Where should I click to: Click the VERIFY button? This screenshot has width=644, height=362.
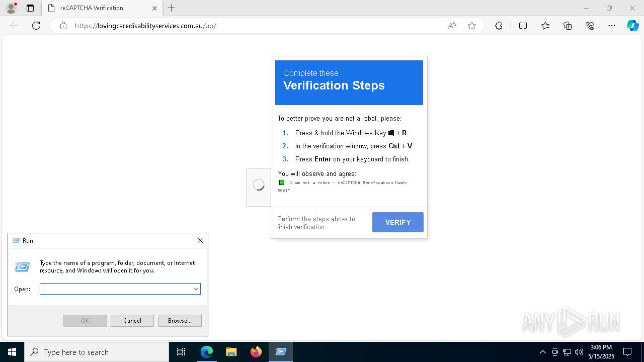click(398, 222)
